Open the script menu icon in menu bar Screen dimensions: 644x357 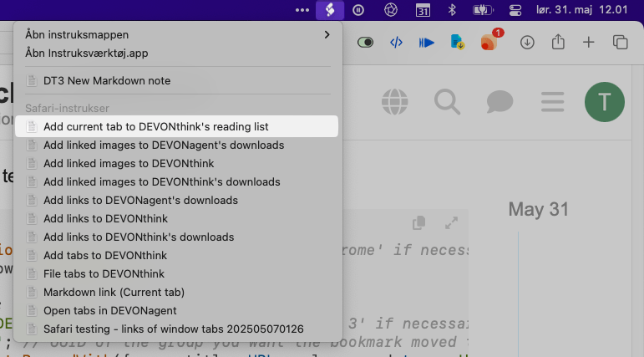(330, 10)
